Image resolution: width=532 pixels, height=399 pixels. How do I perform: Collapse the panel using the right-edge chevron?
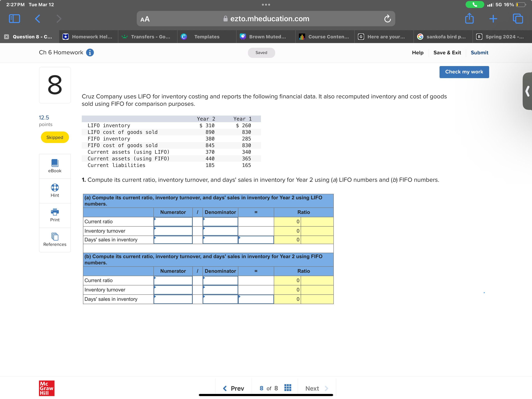[527, 91]
